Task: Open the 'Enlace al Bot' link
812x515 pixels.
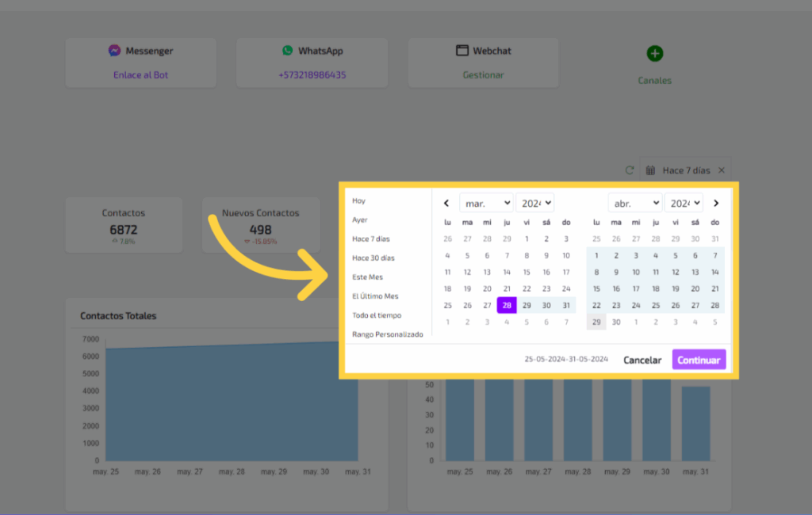Action: (x=140, y=75)
